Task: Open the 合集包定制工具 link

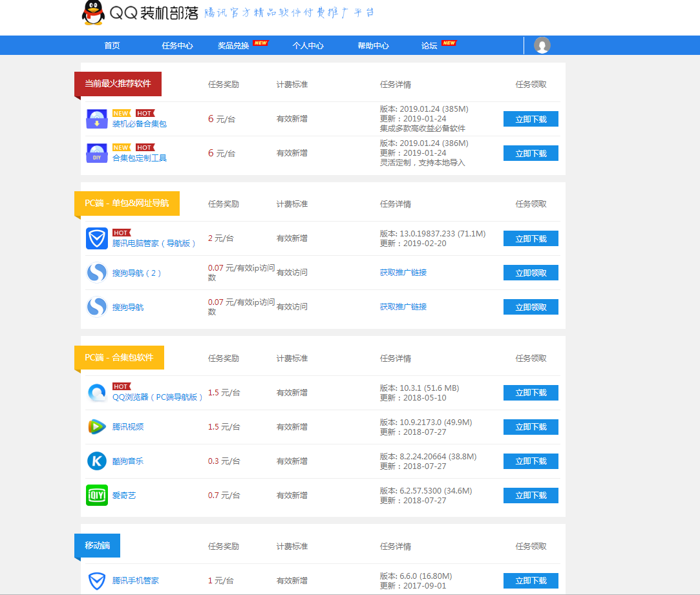Action: tap(140, 158)
